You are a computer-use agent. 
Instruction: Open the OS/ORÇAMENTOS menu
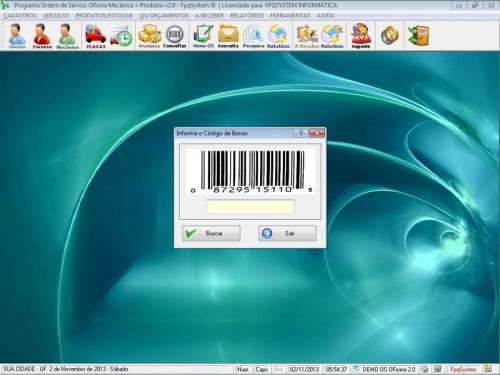(164, 16)
